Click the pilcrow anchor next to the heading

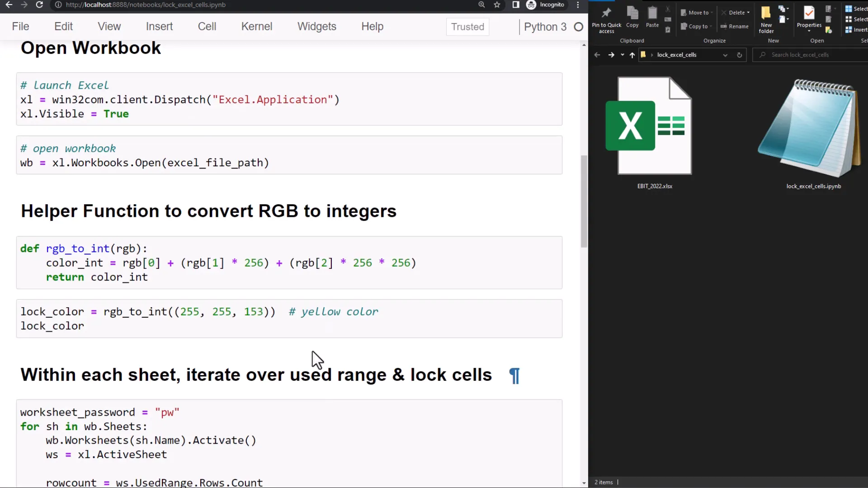tap(514, 375)
